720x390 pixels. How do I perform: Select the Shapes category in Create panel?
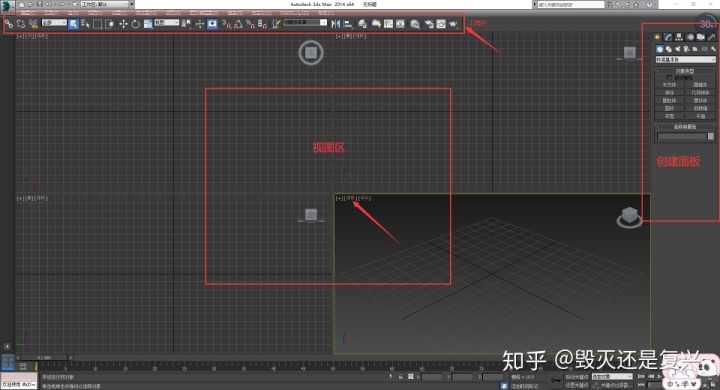(x=669, y=49)
